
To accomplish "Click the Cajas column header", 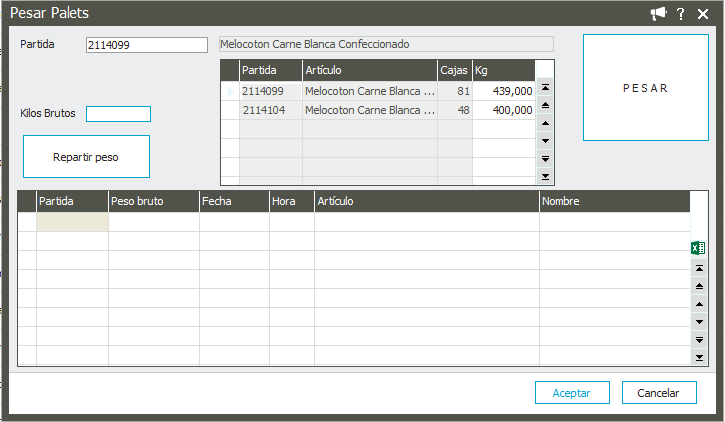I will 454,70.
